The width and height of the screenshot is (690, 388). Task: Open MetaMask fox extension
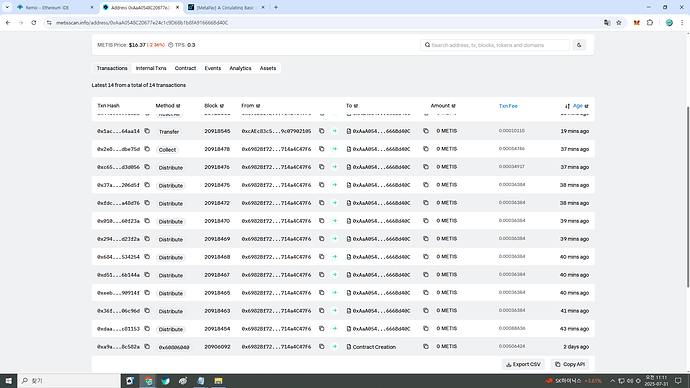[636, 23]
